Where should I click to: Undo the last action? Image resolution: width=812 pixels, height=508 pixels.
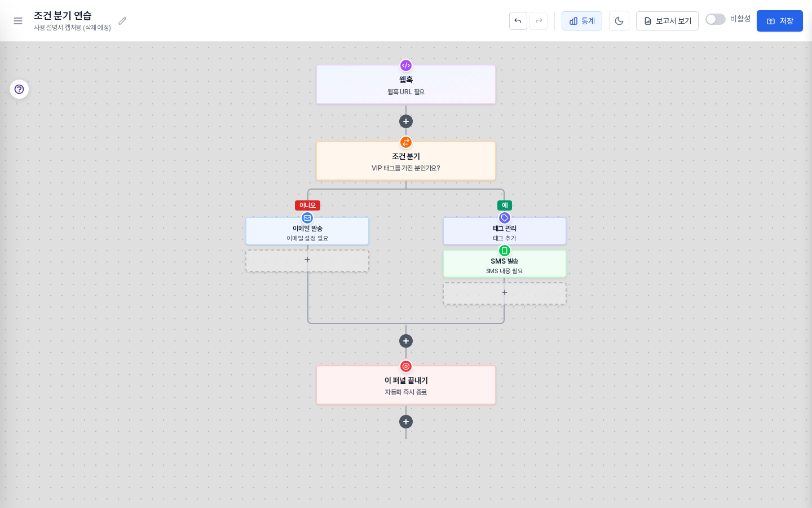[x=518, y=21]
